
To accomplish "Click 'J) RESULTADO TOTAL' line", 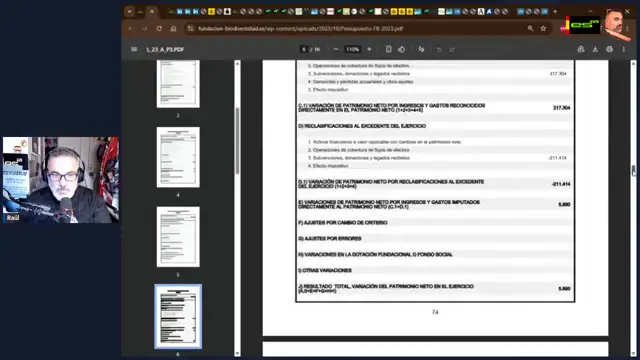I will pyautogui.click(x=386, y=289).
